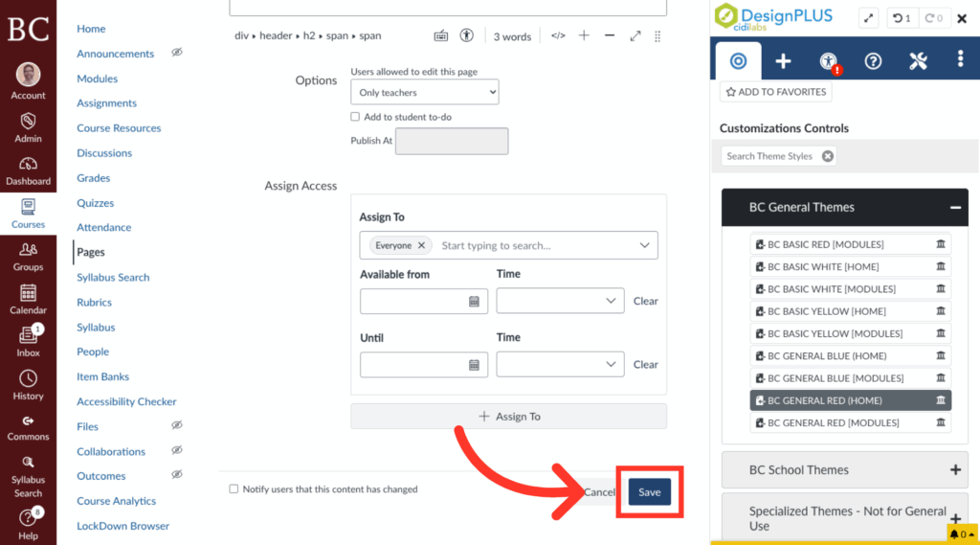The image size is (980, 545).
Task: Check Notify users that content has changed
Action: click(x=234, y=488)
